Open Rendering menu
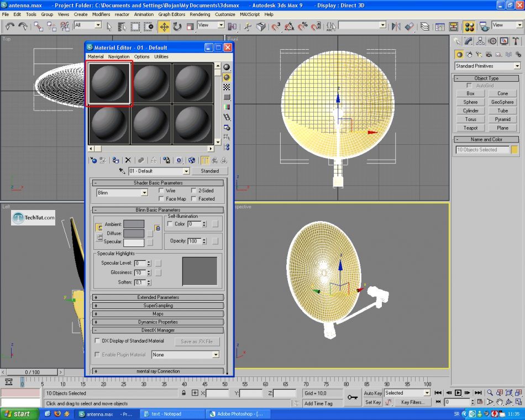The height and width of the screenshot is (420, 525). 200,14
